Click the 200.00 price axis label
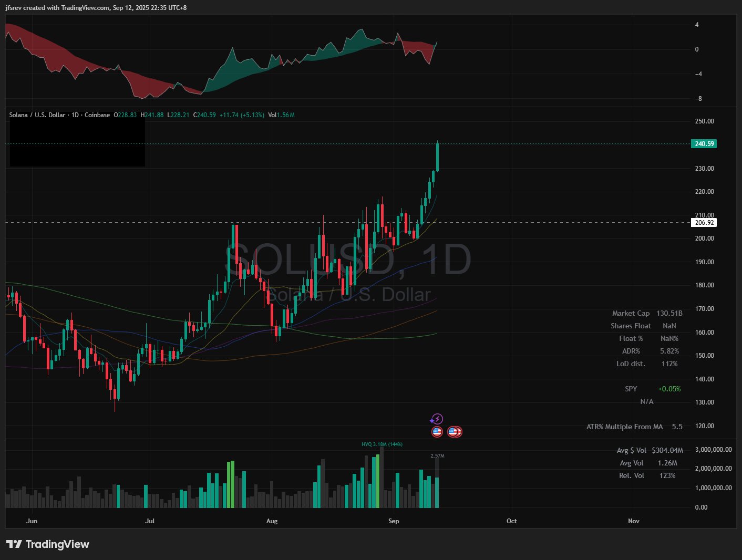This screenshot has width=742, height=560. tap(704, 238)
